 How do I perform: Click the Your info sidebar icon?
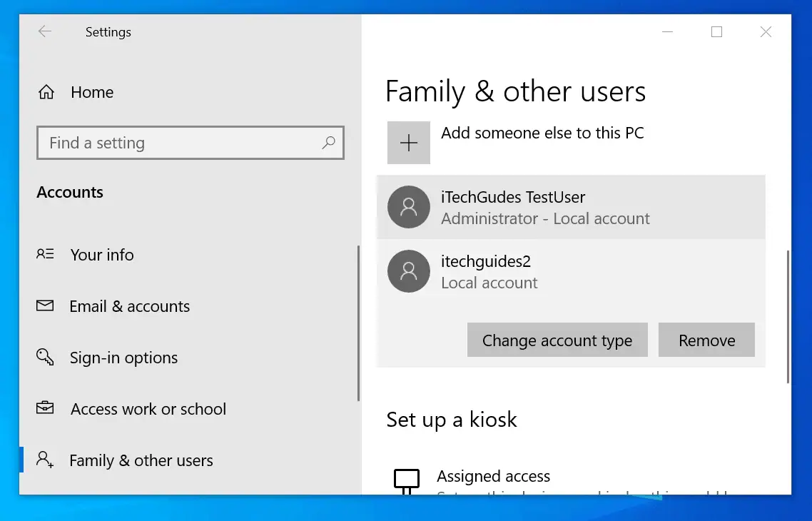pyautogui.click(x=45, y=255)
